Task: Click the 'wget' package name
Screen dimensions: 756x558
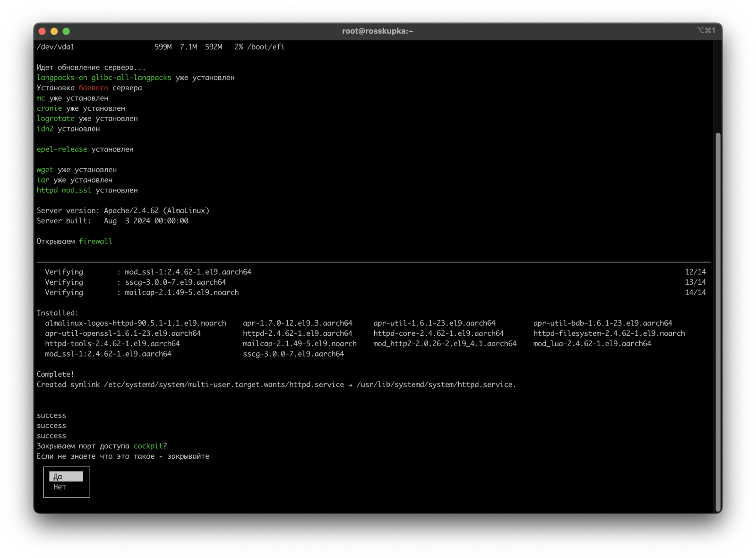Action: tap(45, 170)
